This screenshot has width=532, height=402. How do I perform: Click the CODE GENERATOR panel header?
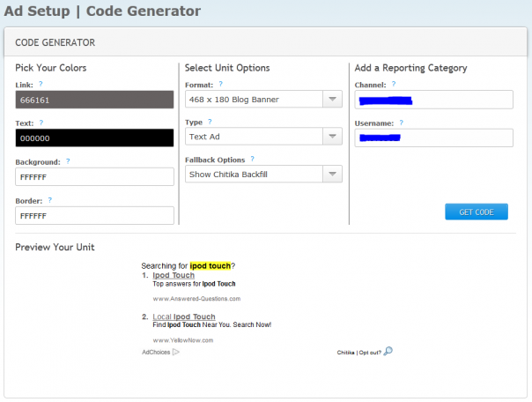click(x=266, y=42)
